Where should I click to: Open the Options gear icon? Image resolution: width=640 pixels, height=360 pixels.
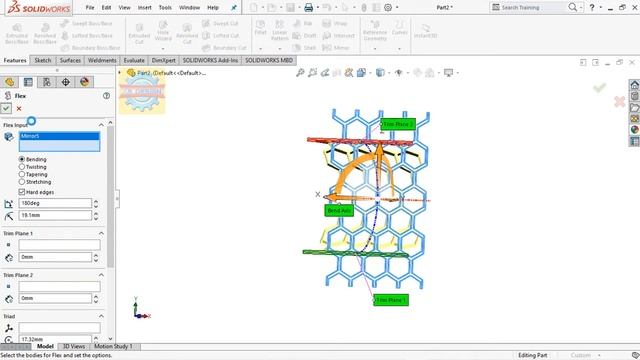388,7
